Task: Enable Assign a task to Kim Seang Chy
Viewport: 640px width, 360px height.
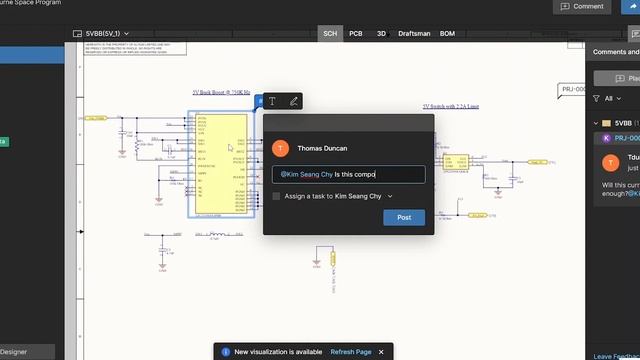Action: pyautogui.click(x=276, y=196)
